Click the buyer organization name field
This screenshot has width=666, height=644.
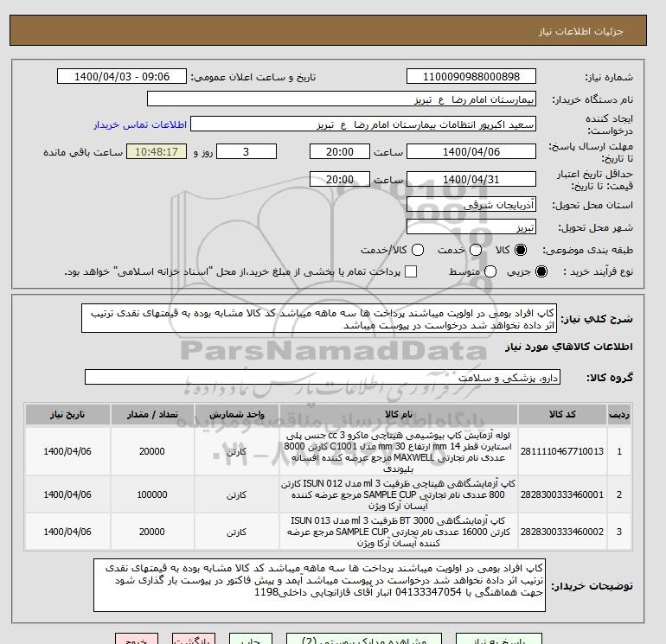click(x=342, y=99)
